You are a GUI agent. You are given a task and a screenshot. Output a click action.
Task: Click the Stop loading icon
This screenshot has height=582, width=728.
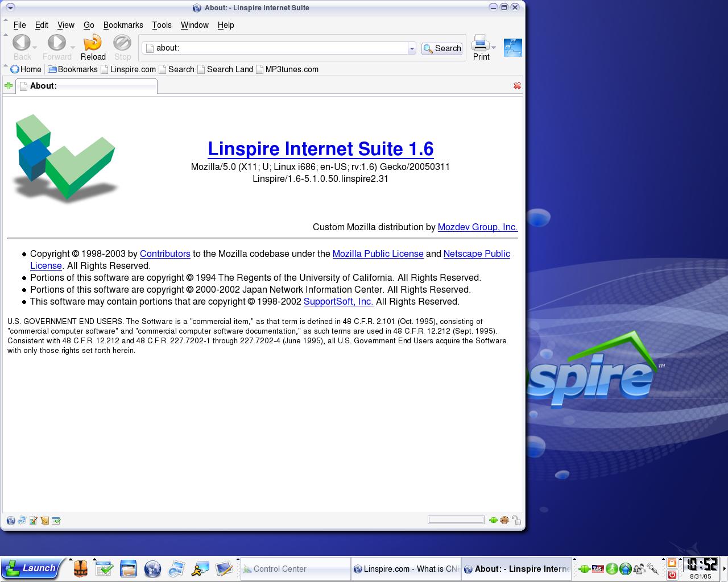click(122, 43)
